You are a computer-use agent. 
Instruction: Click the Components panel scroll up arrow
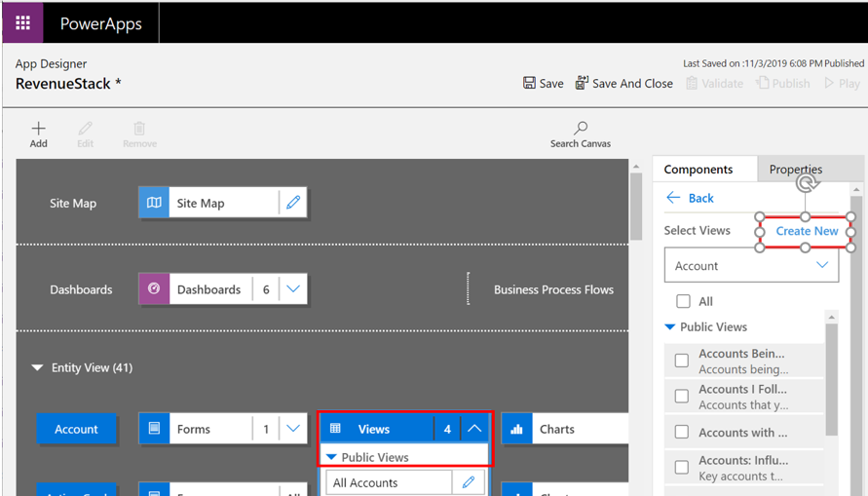pyautogui.click(x=856, y=189)
